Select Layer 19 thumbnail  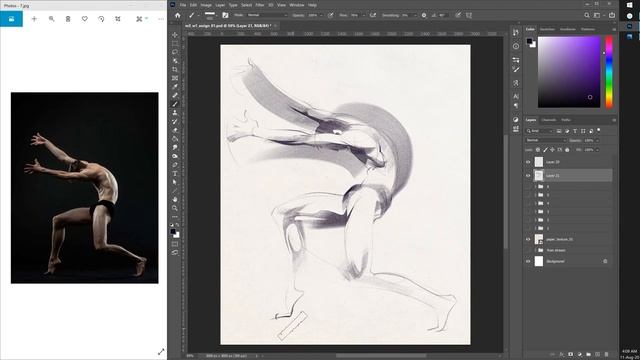(x=539, y=162)
